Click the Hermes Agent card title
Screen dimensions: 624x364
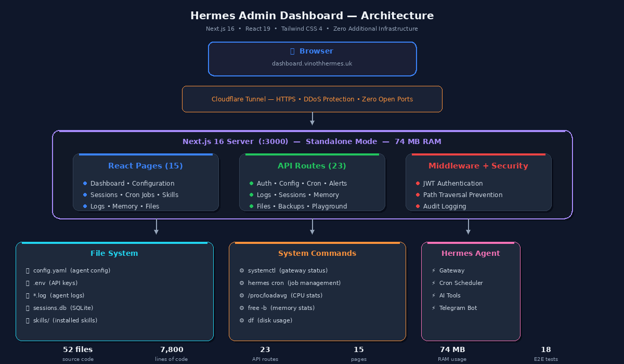[471, 253]
